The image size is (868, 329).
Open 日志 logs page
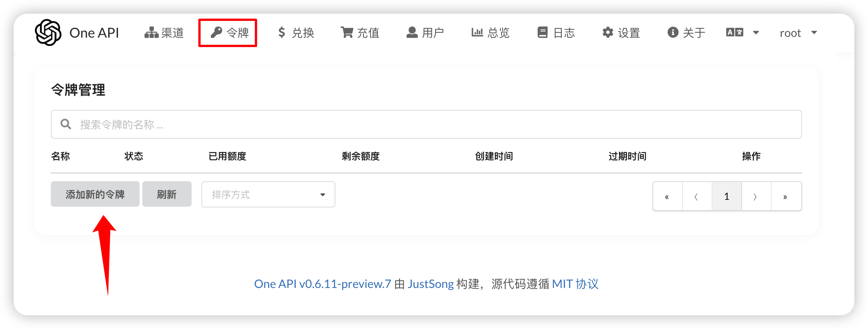tap(556, 33)
